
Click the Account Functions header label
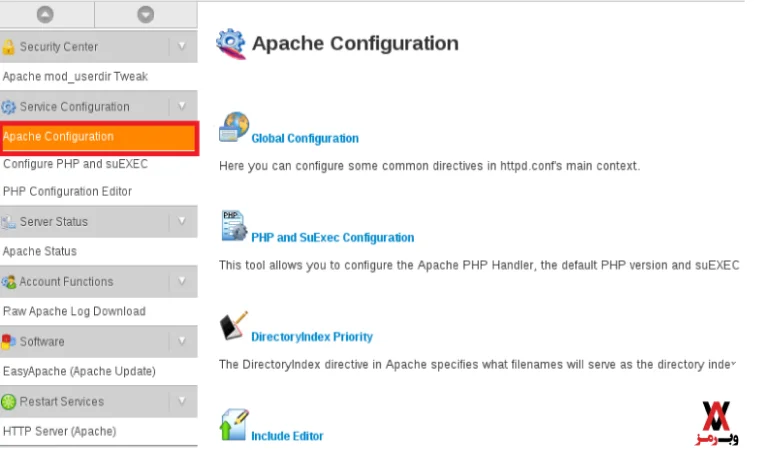(x=66, y=282)
